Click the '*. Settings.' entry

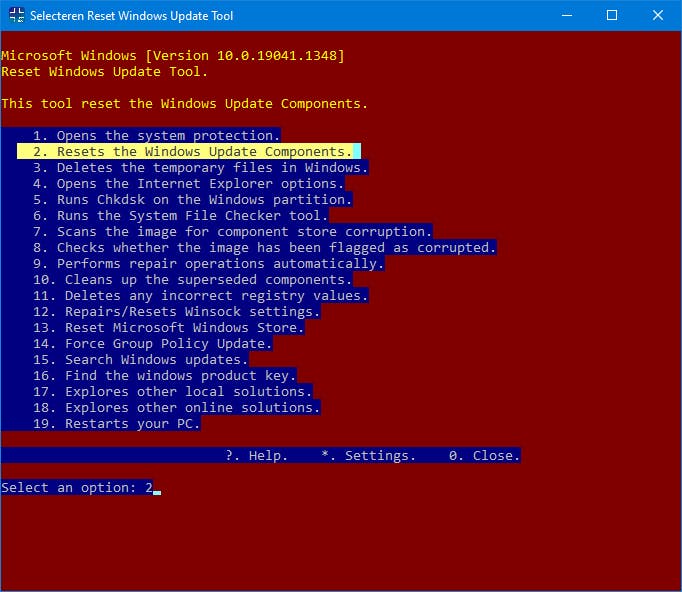368,456
